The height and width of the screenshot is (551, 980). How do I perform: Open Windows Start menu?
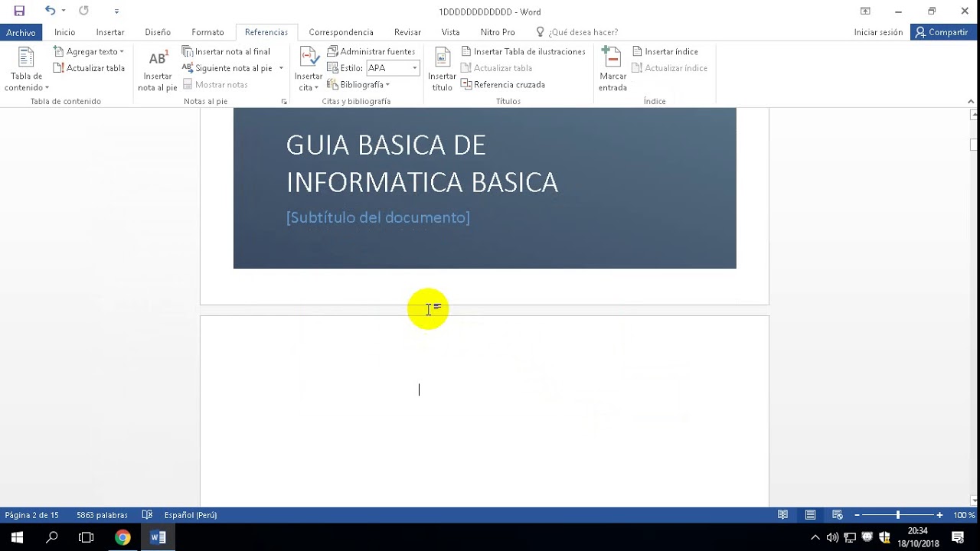coord(17,537)
